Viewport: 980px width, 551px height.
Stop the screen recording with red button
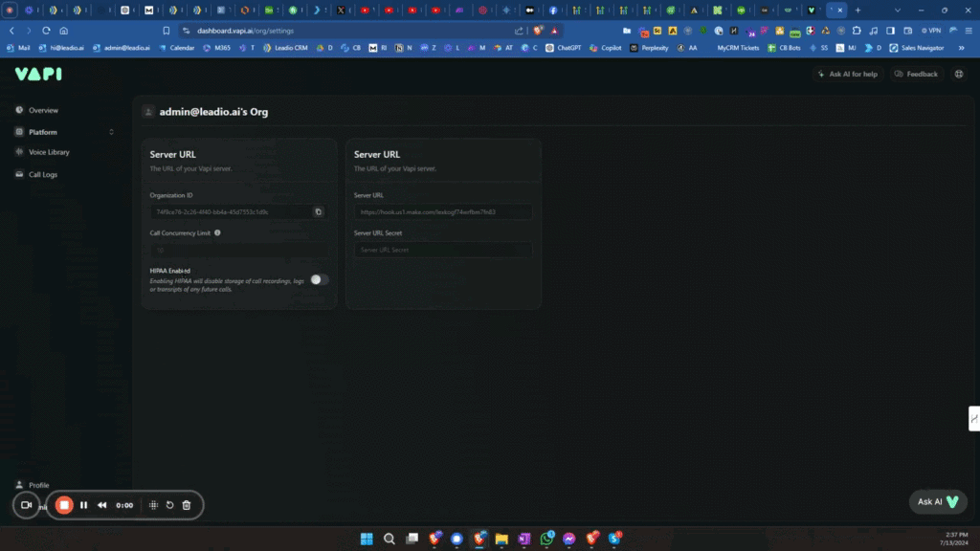click(64, 505)
